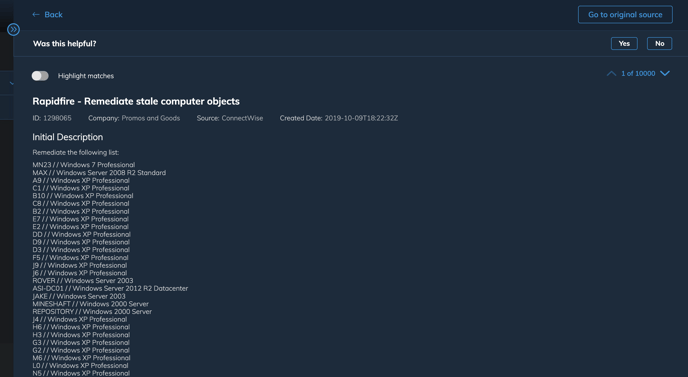Select row L0 // Windows XP Professional

81,366
